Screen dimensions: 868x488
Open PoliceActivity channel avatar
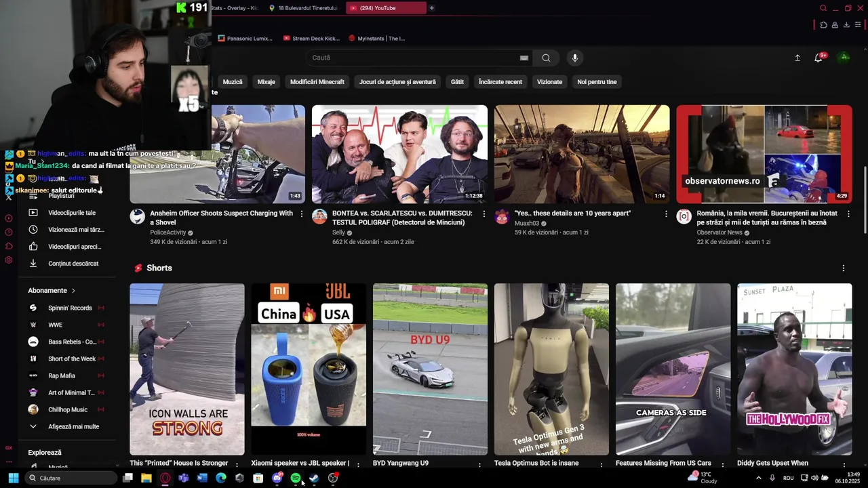coord(138,216)
